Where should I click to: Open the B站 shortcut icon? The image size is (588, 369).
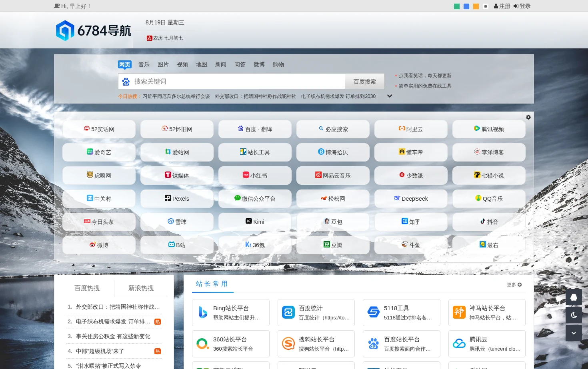[172, 244]
